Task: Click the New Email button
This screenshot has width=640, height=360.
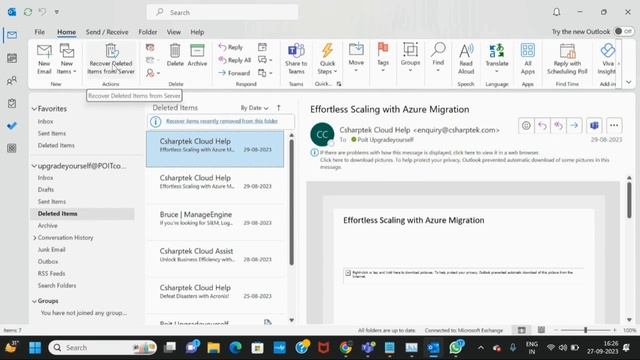Action: pos(44,59)
